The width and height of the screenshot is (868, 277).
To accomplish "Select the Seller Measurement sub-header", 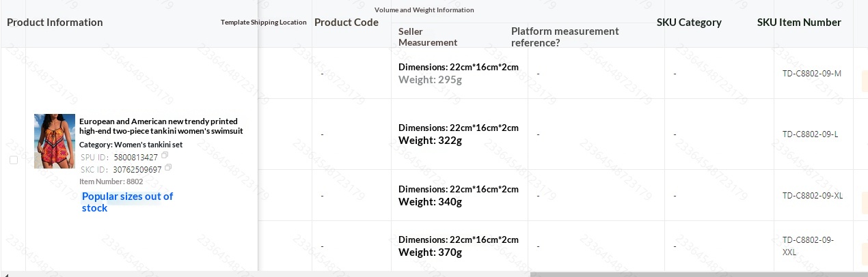I will tap(428, 37).
